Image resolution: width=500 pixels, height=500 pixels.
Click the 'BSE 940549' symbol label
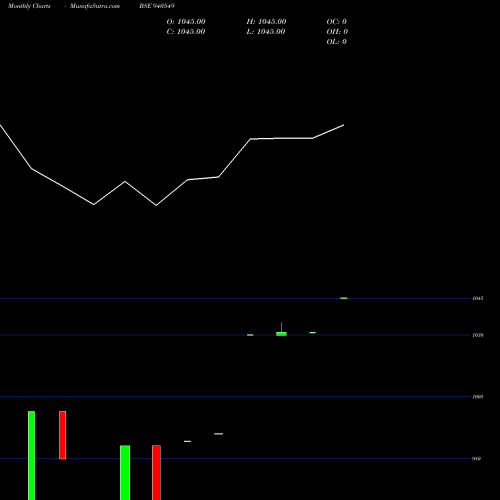157,6
